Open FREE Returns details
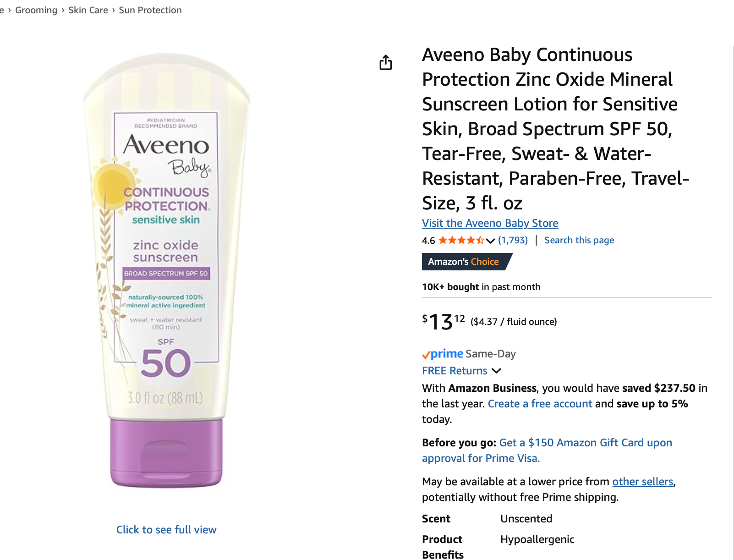 (455, 371)
